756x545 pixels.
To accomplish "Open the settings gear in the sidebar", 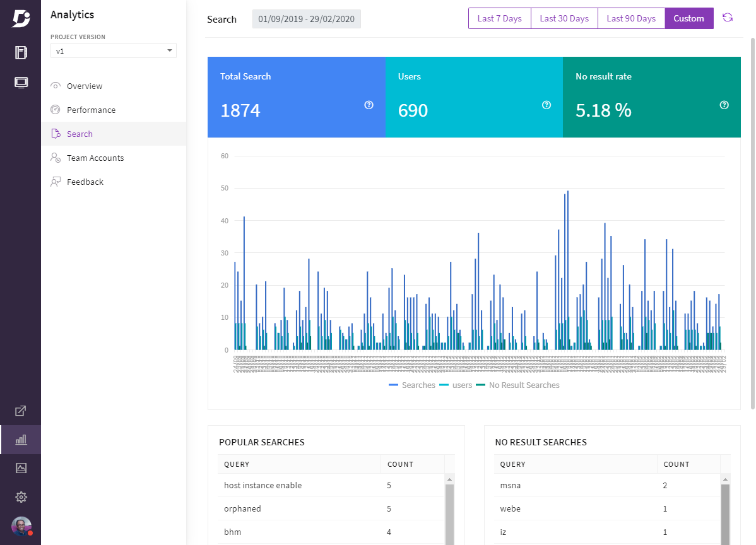I will pyautogui.click(x=21, y=497).
